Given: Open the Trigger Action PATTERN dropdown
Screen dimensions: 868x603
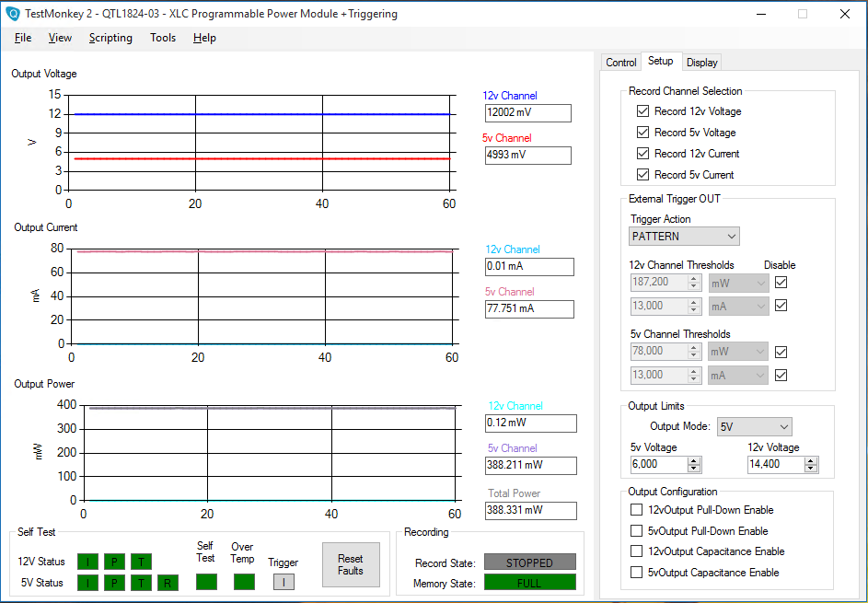Looking at the screenshot, I should click(x=684, y=237).
